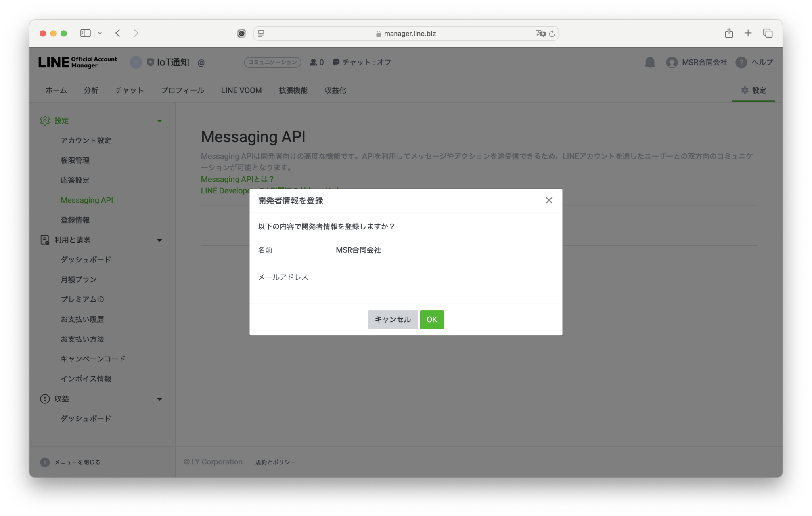Click the MSR合同会社 avatar icon
The image size is (812, 516).
pyautogui.click(x=672, y=62)
